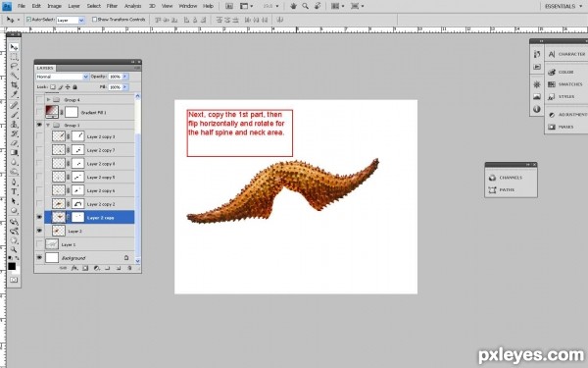Select the Path Selection tool
The width and height of the screenshot is (588, 368).
click(14, 201)
